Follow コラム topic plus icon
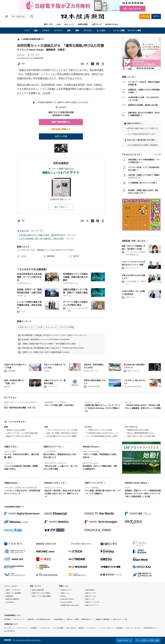Screen dimensions: 165x644 (x=19, y=256)
